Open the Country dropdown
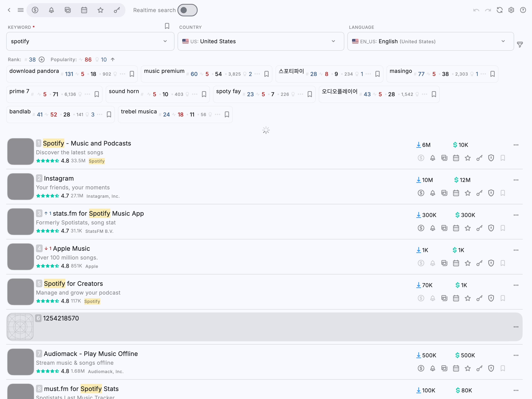Image resolution: width=532 pixels, height=399 pixels. 333,41
